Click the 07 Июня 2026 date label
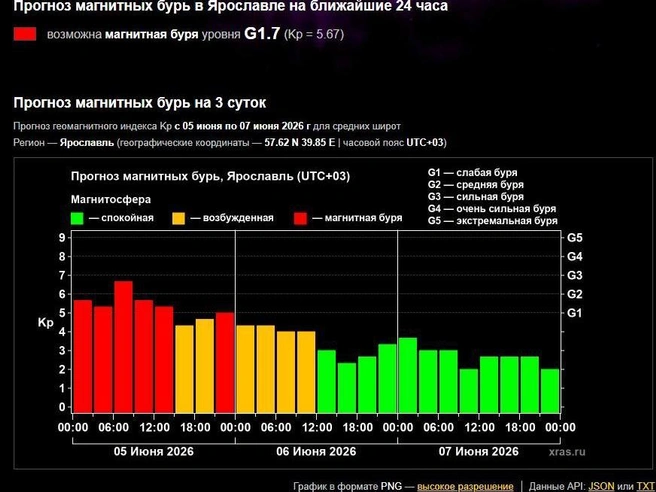Image resolution: width=656 pixels, height=492 pixels. coord(479,452)
